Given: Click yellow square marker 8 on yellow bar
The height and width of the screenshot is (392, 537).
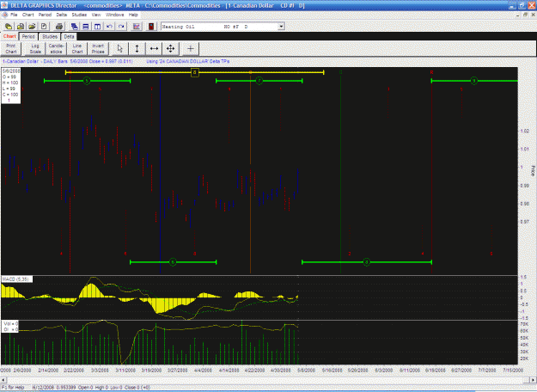Looking at the screenshot, I should tap(194, 72).
